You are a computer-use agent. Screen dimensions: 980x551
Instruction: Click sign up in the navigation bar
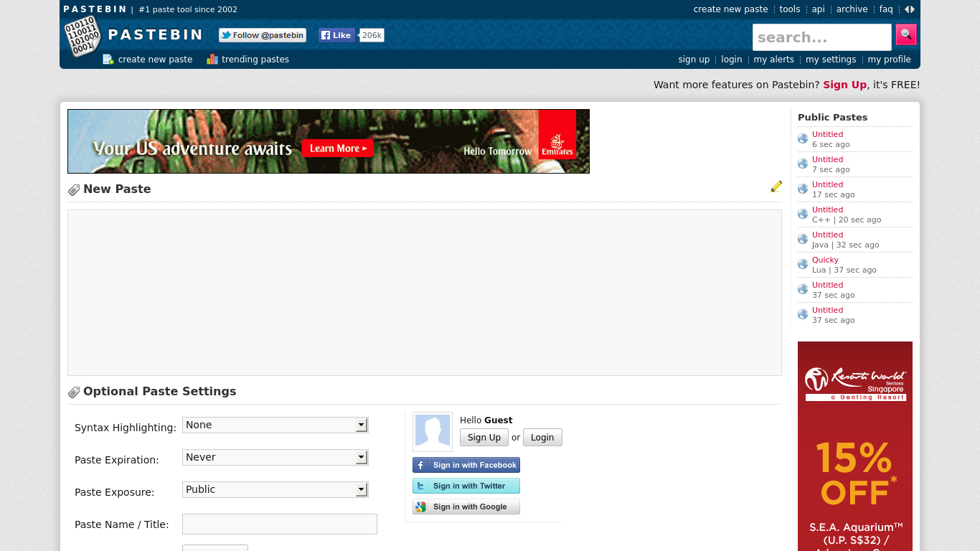[x=694, y=60]
